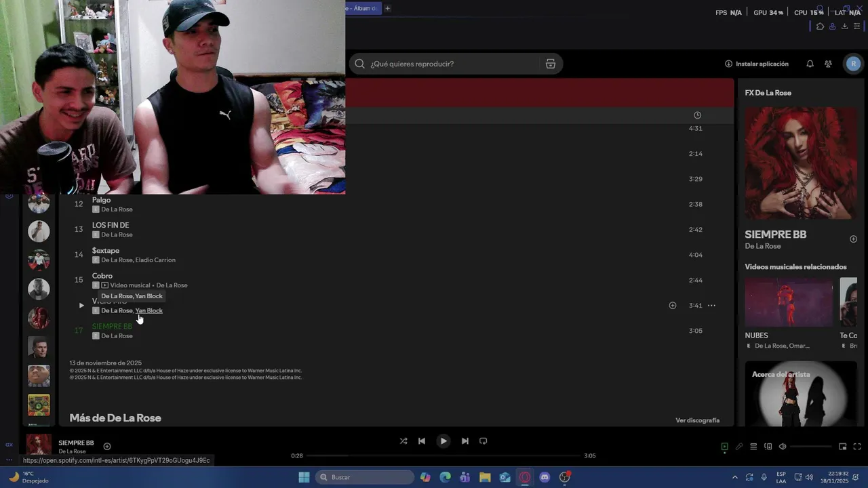
Task: Open the browser extensions cube icon
Action: (x=820, y=26)
